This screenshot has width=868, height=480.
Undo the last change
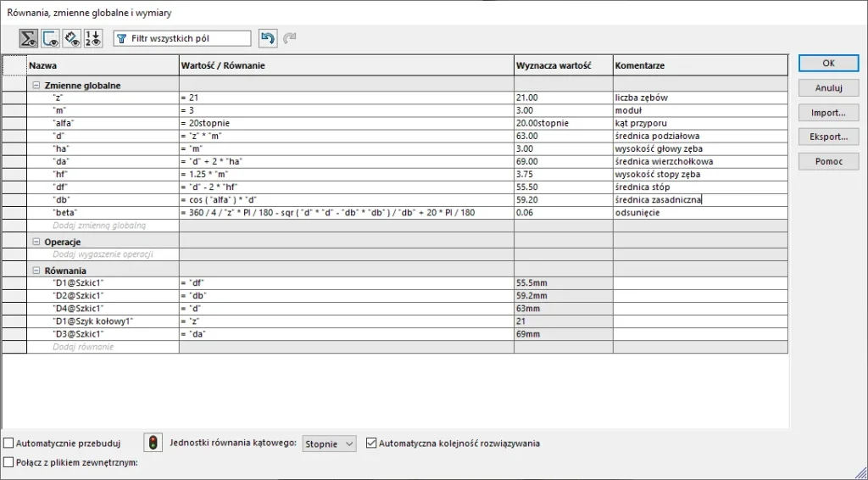268,38
